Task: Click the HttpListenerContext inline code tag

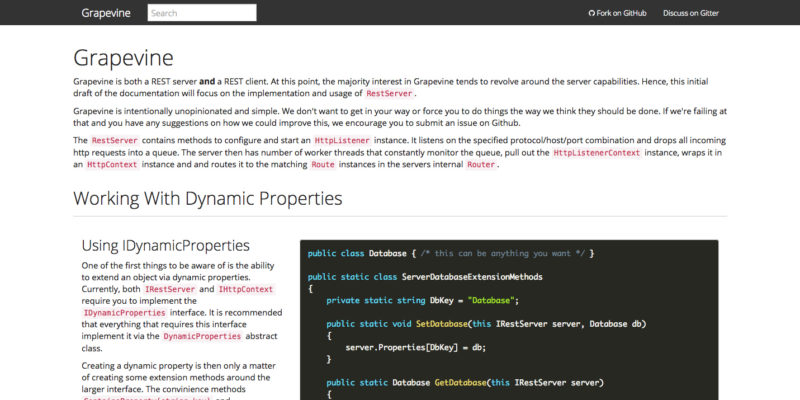Action: (597, 152)
